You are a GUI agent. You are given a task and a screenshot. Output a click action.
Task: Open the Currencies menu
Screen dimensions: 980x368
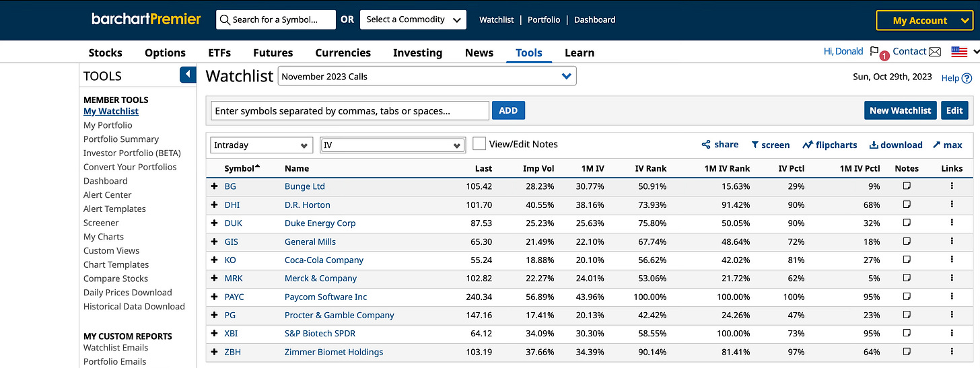(x=343, y=52)
